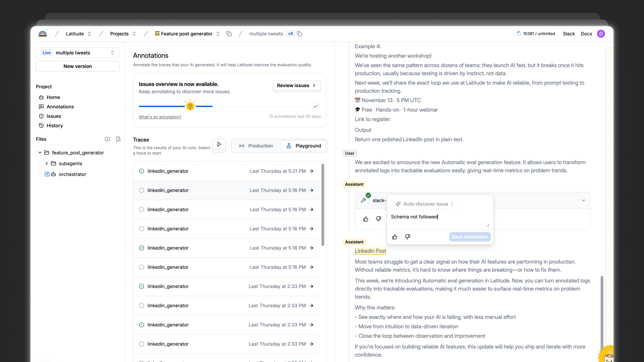Screen dimensions: 644x362
Task: Switch traces to Production
Action: point(256,146)
